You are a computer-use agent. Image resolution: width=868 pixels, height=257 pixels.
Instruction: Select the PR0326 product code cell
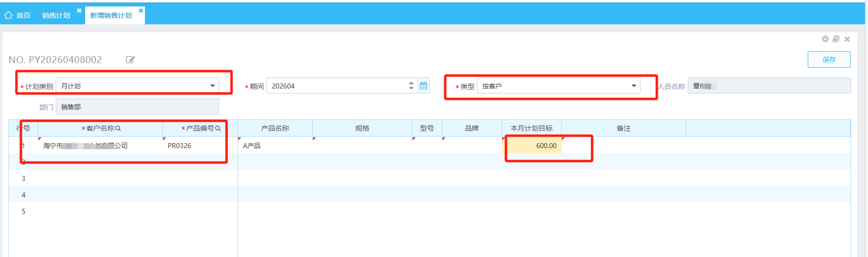pos(200,146)
